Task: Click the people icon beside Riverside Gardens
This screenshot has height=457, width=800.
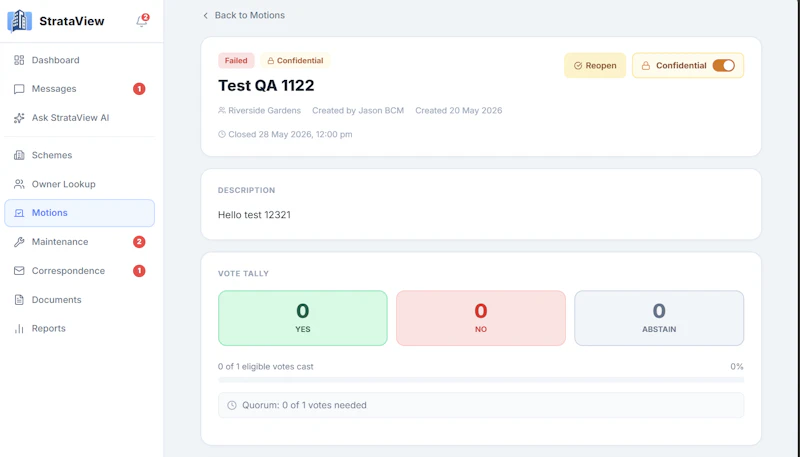Action: (x=221, y=111)
